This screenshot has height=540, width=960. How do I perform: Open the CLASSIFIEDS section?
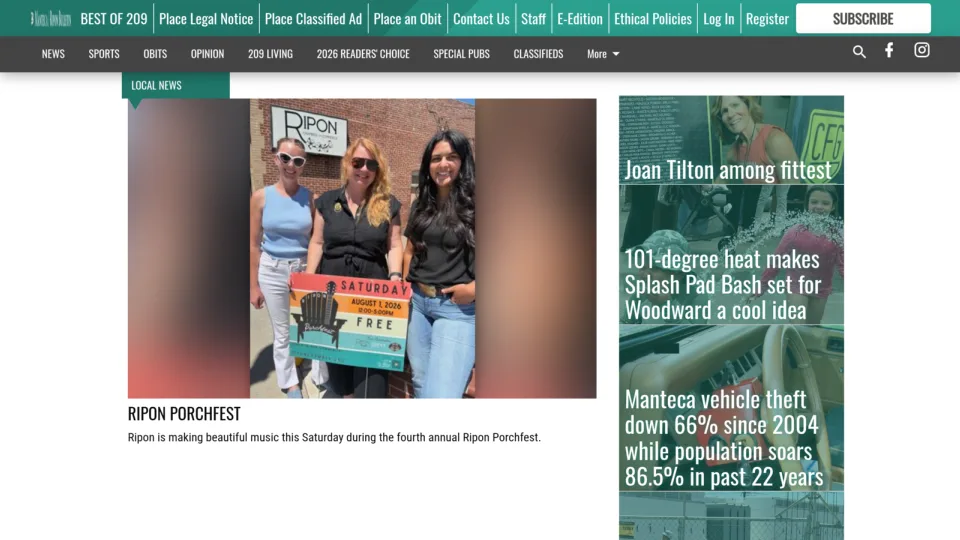538,54
